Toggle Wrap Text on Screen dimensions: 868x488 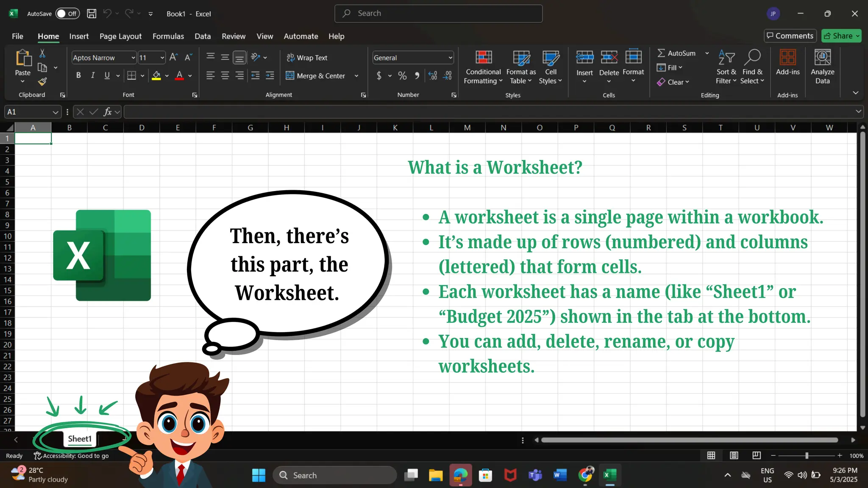coord(307,58)
